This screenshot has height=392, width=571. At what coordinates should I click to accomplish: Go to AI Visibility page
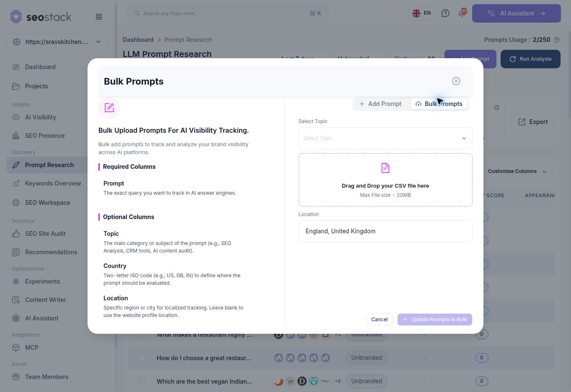click(x=41, y=117)
